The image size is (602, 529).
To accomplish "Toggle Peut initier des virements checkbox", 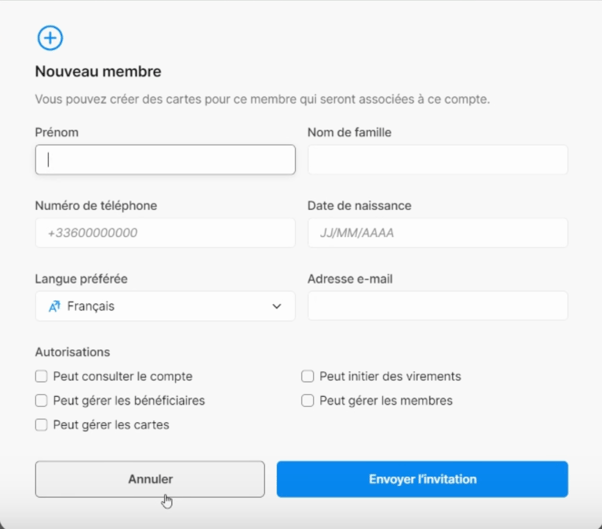I will (308, 376).
